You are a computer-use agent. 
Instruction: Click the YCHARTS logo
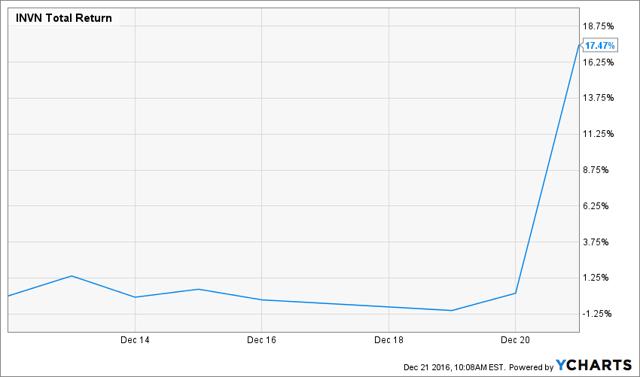pyautogui.click(x=594, y=365)
